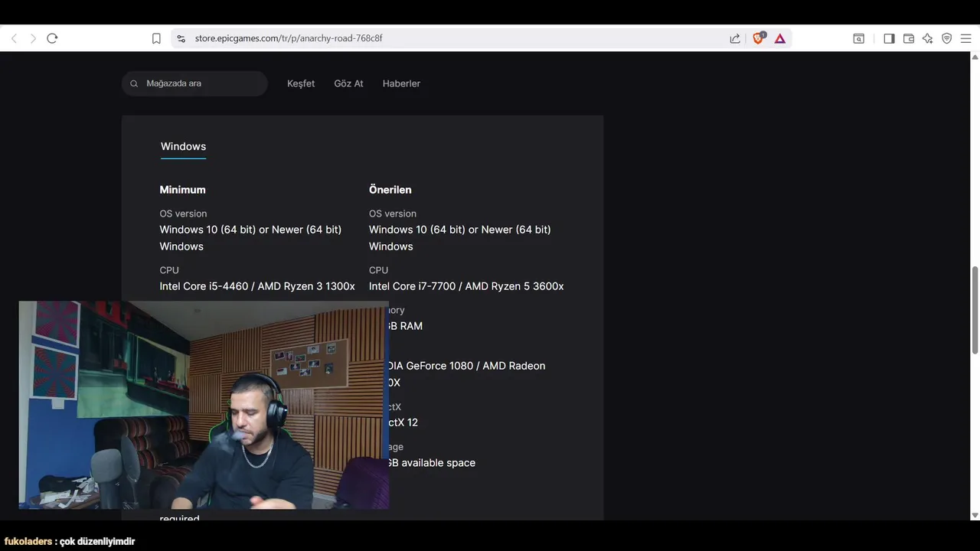This screenshot has width=980, height=551.
Task: Click the scrollbar up arrow
Action: (x=975, y=56)
